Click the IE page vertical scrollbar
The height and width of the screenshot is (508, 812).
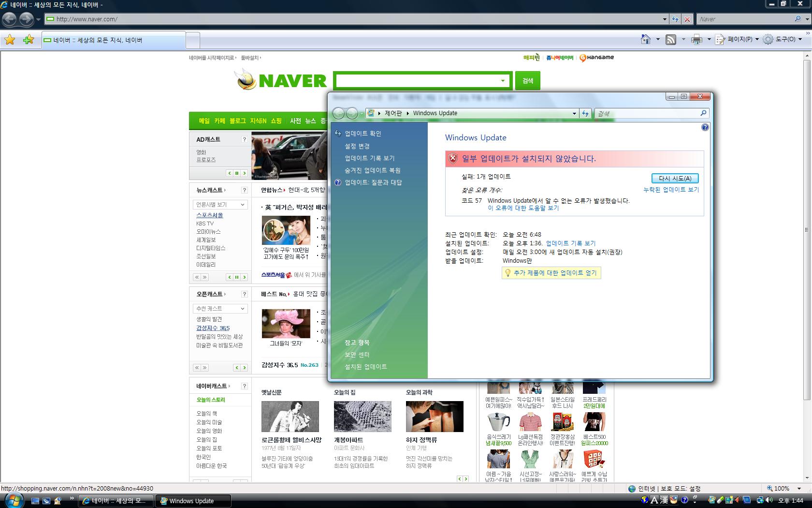807,229
